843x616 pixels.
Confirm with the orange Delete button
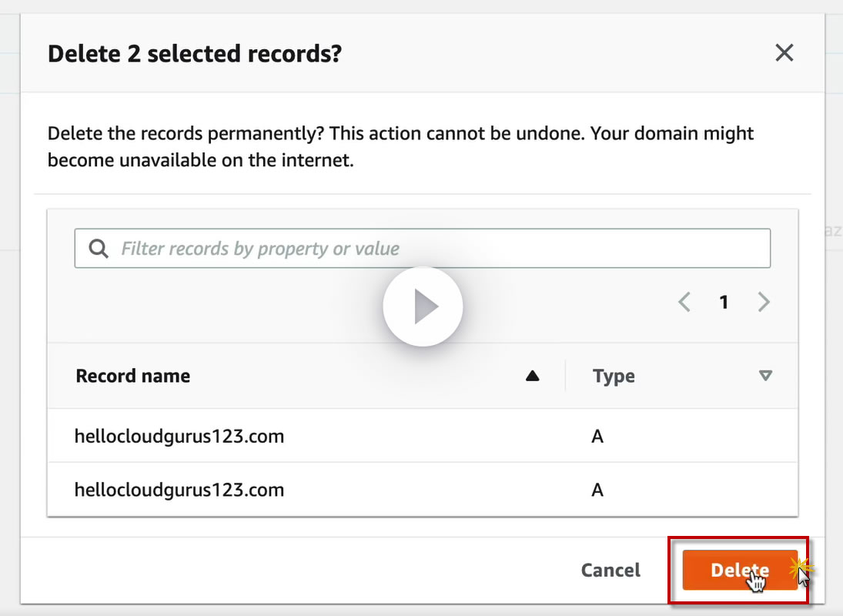pyautogui.click(x=739, y=570)
